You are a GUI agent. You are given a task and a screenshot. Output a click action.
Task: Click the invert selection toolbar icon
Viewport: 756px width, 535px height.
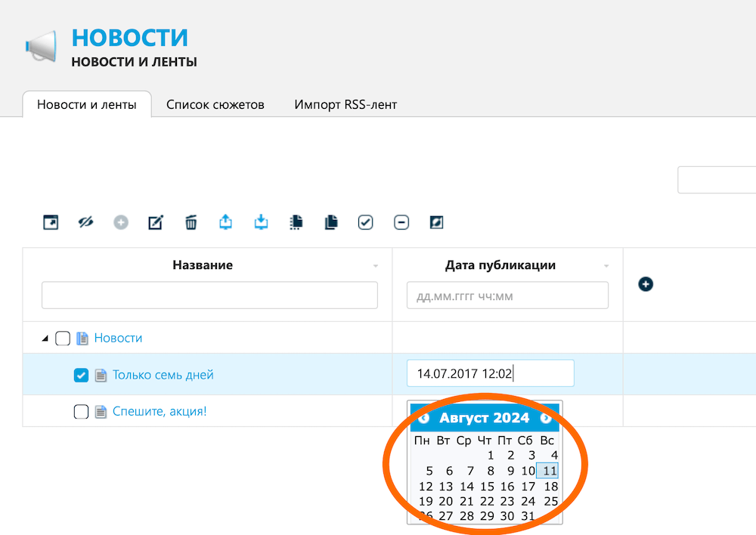436,222
